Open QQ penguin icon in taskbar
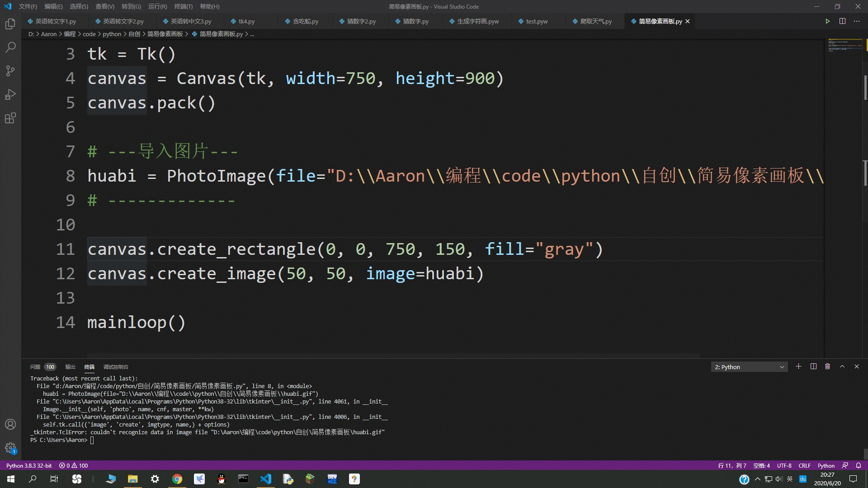 click(x=221, y=479)
